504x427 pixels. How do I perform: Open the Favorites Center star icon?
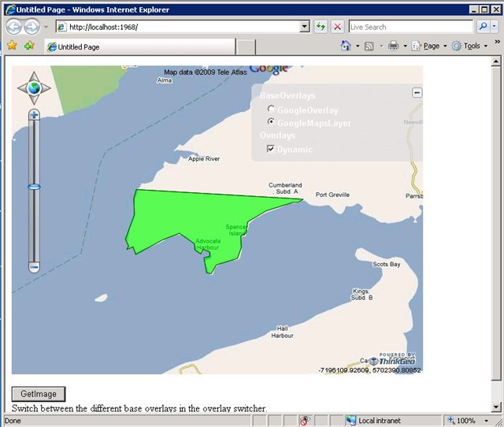point(13,46)
